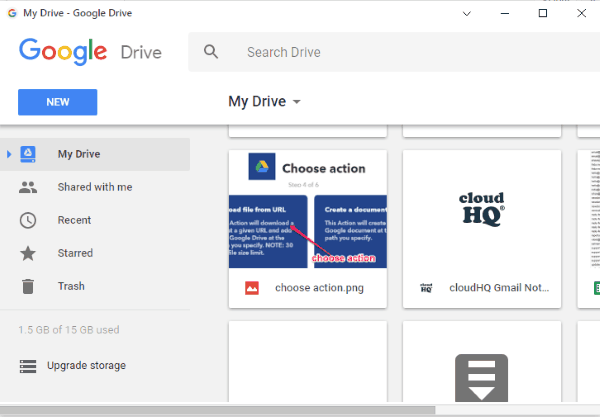Click the My Drive sidebar drive icon

[29, 154]
